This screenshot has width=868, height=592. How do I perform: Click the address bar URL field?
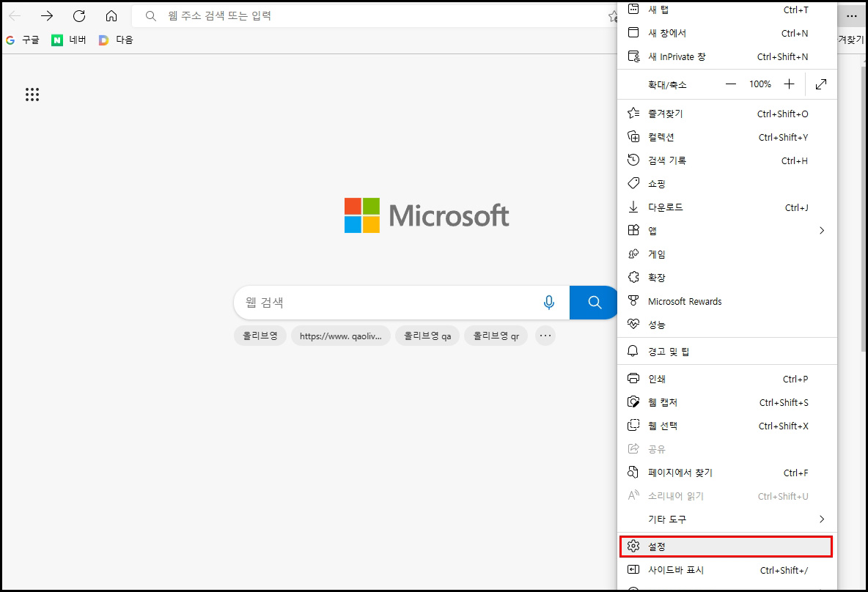pyautogui.click(x=374, y=16)
